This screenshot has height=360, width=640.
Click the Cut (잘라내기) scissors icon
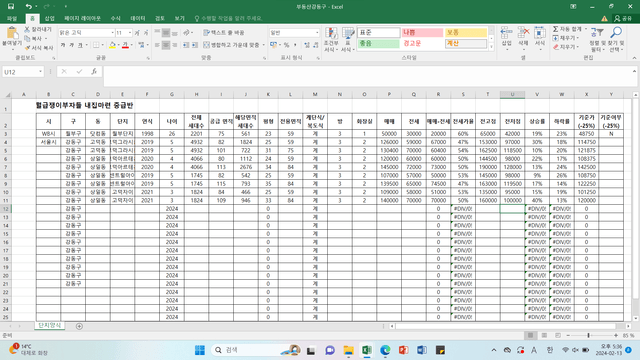(27, 29)
